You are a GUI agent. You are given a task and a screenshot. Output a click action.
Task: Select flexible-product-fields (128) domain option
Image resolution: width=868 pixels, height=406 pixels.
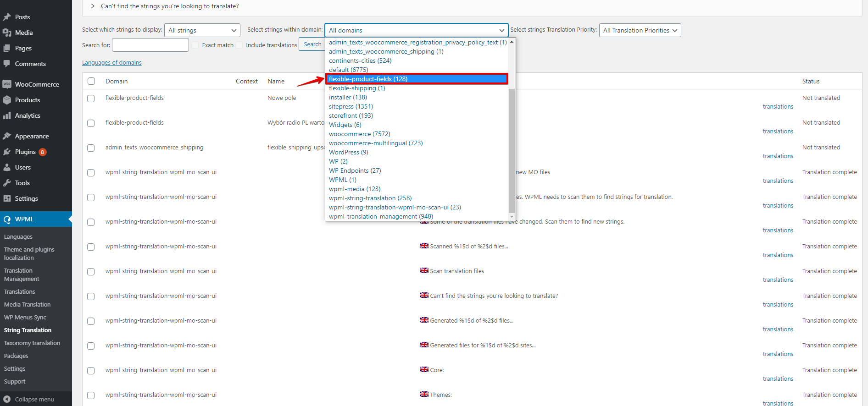click(x=417, y=79)
